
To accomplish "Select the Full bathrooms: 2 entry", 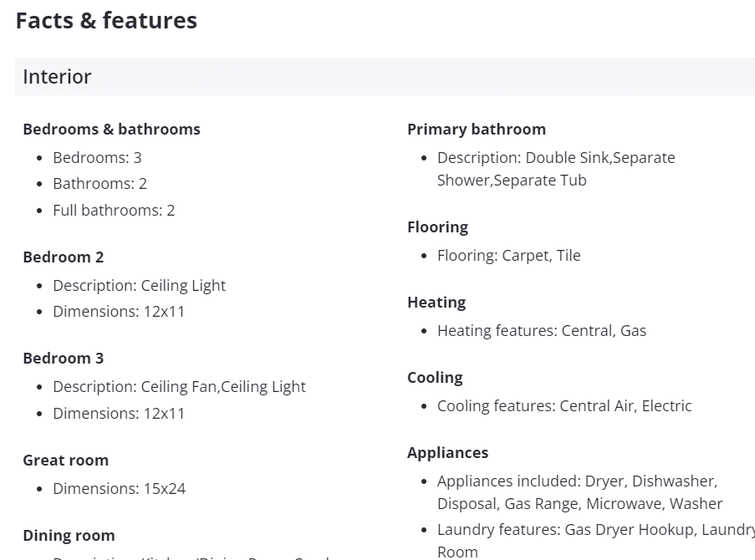I will click(114, 210).
